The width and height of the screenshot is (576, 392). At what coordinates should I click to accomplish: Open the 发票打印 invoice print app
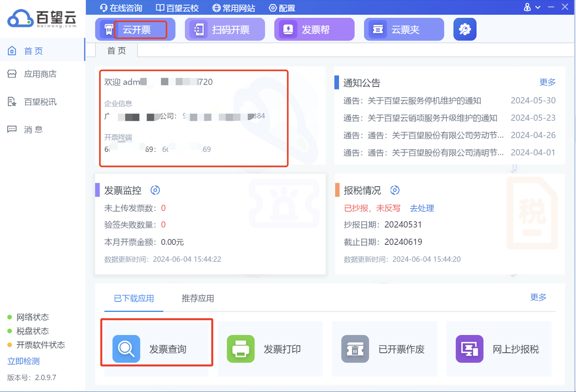(270, 349)
